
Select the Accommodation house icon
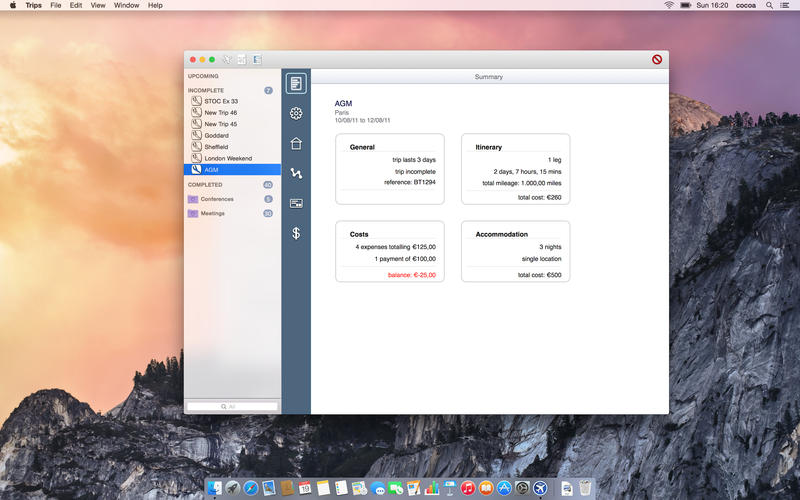tap(296, 143)
